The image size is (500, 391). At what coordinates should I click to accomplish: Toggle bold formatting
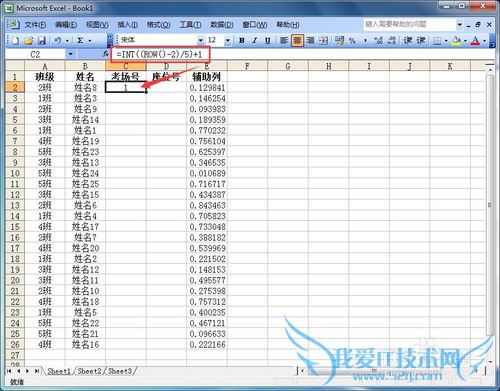click(x=242, y=40)
